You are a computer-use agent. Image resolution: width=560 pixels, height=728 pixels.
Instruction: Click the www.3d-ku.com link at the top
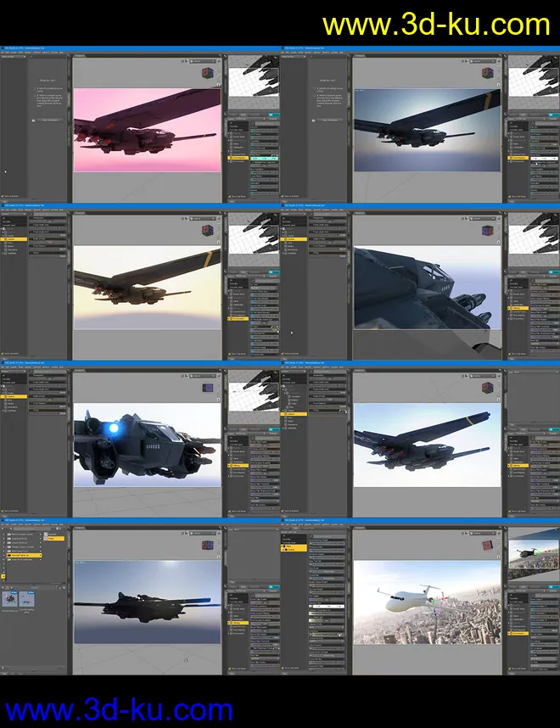click(436, 24)
